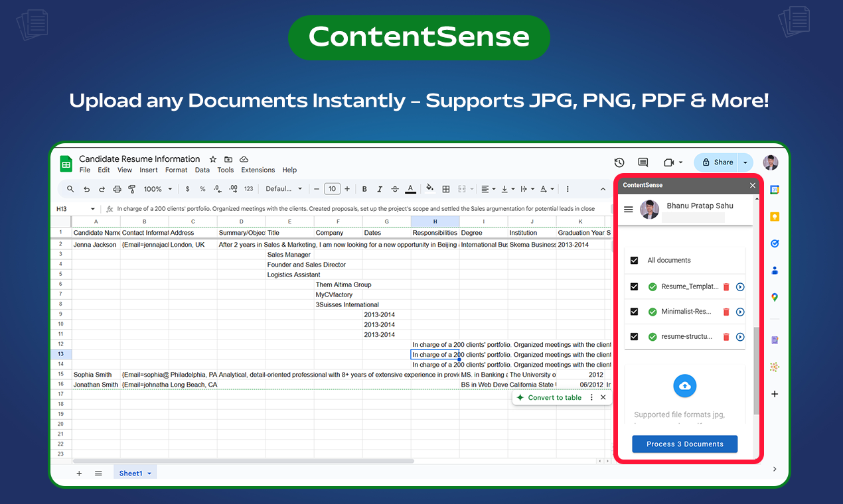Screen dimensions: 843x504
Task: Click the Share button
Action: [x=717, y=162]
